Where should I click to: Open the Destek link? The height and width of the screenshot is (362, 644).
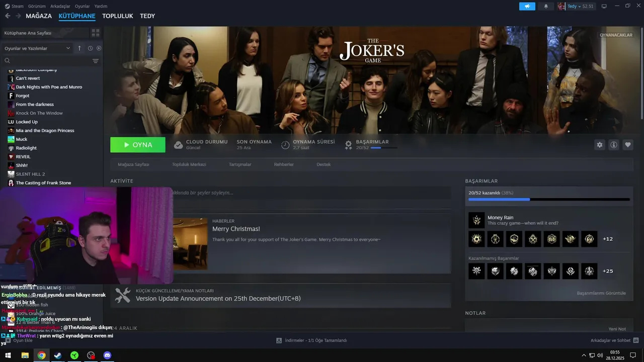coord(324,164)
